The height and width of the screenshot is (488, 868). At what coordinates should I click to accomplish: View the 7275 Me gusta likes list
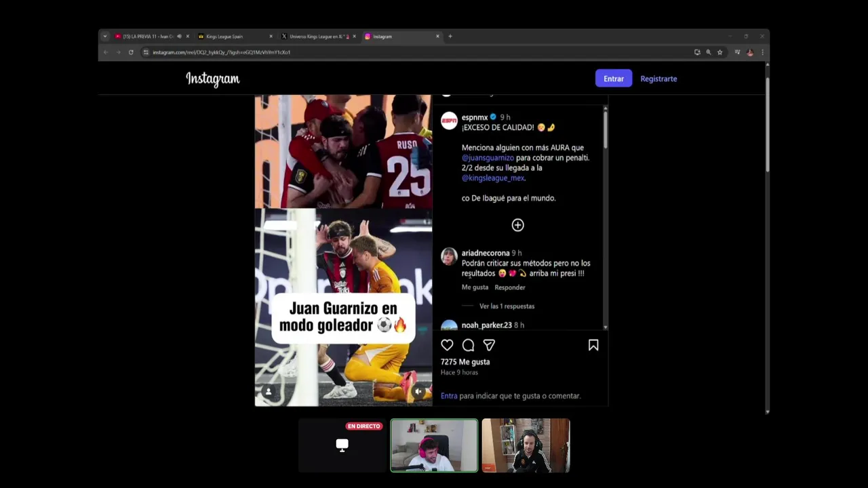pyautogui.click(x=465, y=362)
